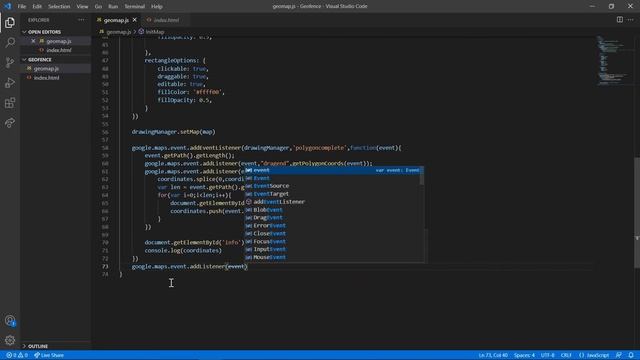640x360 pixels.
Task: Open the Selection menu
Action: [59, 7]
